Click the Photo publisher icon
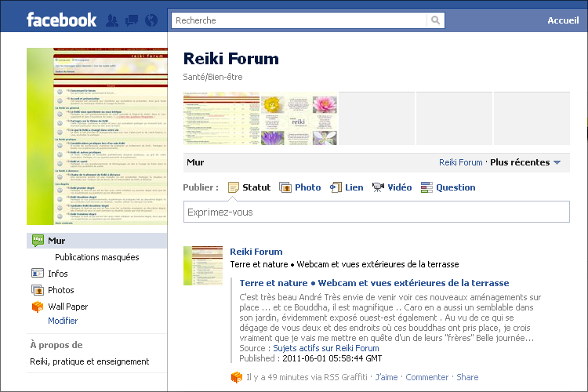 click(285, 187)
